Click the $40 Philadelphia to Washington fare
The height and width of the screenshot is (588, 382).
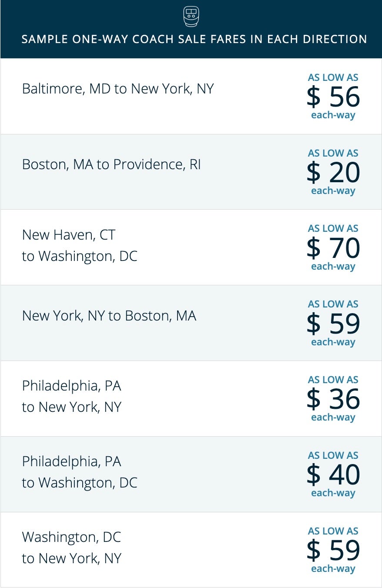click(333, 474)
